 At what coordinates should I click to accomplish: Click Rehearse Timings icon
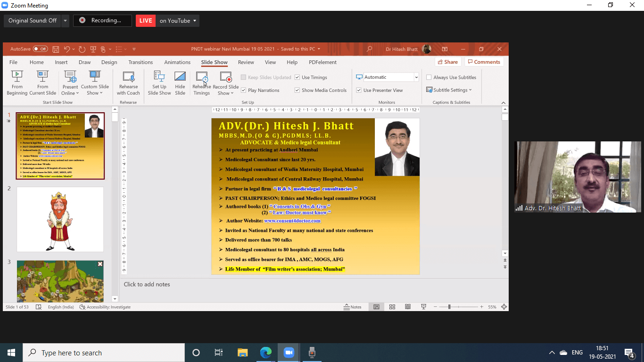[x=202, y=77]
